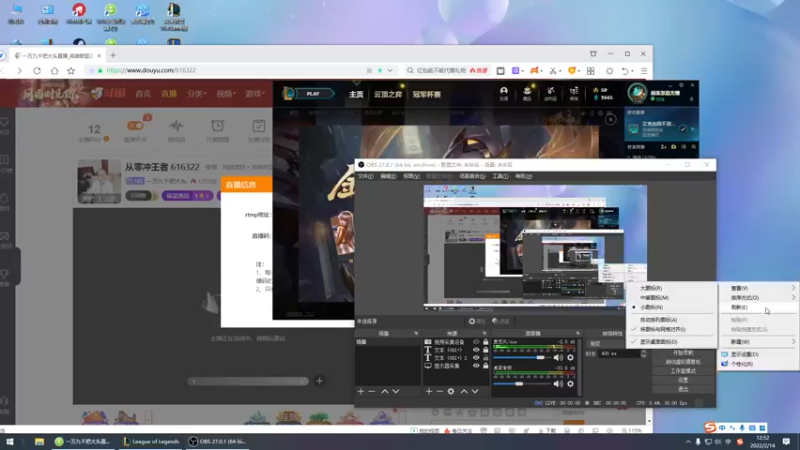
Task: Open League client collection icon
Action: [x=527, y=93]
